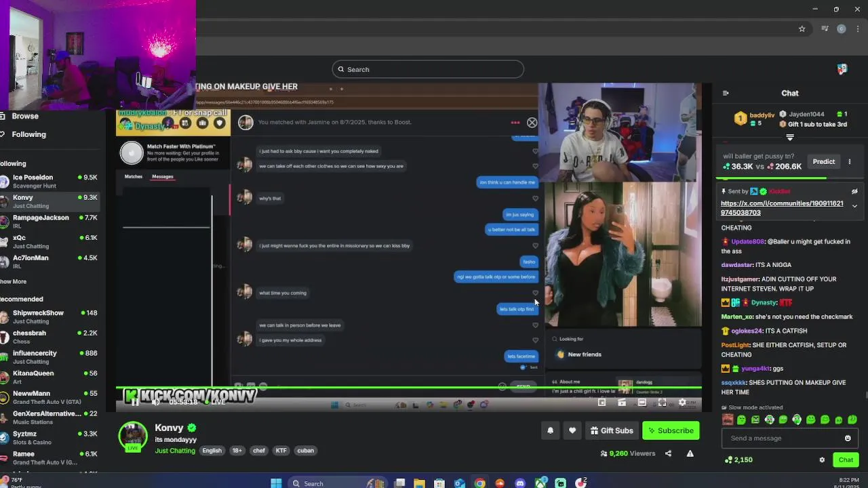868x488 pixels.
Task: Open prediction options three-dot menu
Action: click(x=849, y=162)
